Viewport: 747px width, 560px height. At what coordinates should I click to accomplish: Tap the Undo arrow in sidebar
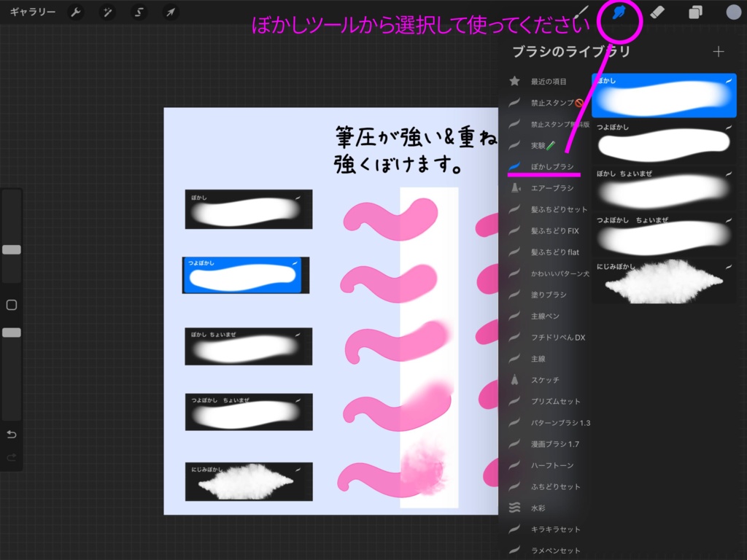(11, 434)
